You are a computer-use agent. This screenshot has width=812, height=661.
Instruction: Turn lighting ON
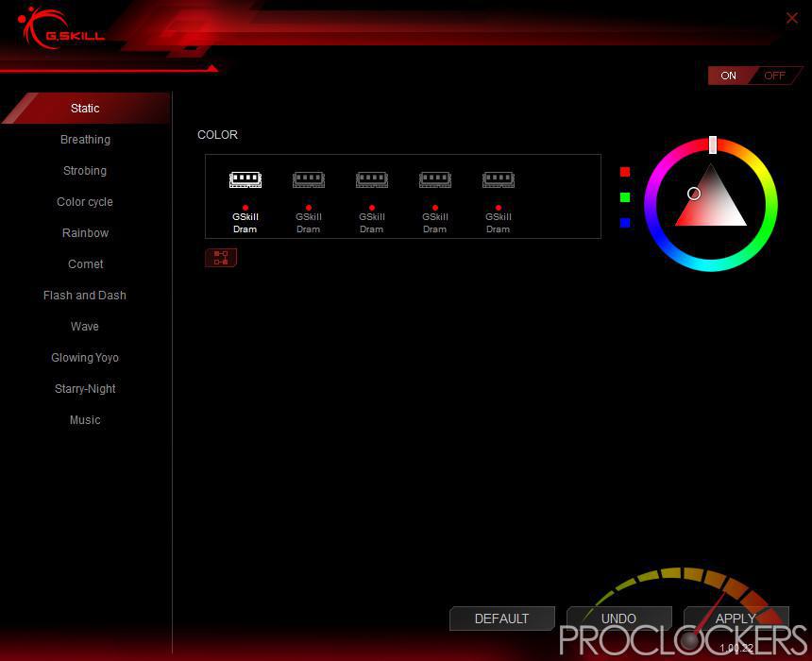728,76
